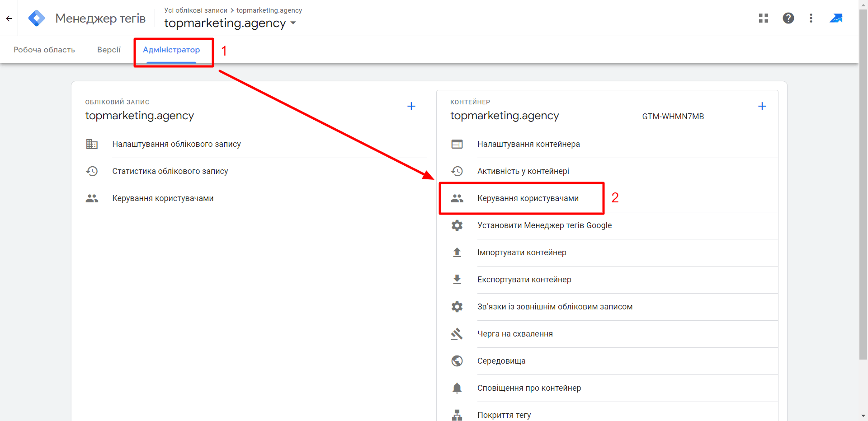Click the container notifications bell icon

point(457,388)
